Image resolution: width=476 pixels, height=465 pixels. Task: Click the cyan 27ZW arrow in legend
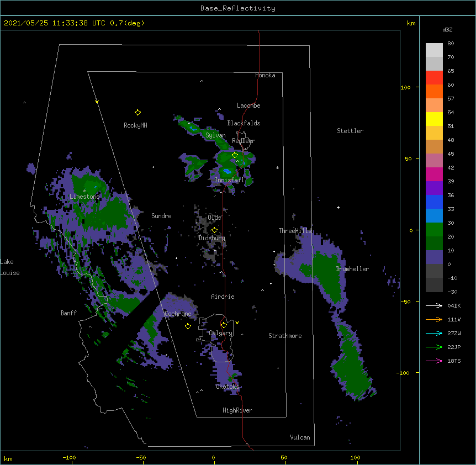434,333
